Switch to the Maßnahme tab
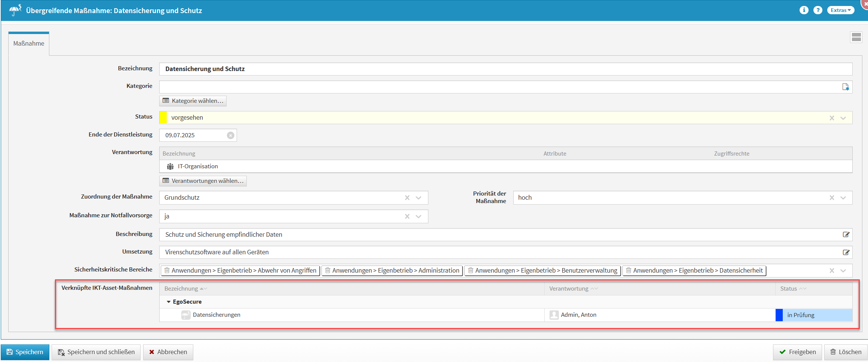Screen dimensions: 868x362 pyautogui.click(x=29, y=43)
